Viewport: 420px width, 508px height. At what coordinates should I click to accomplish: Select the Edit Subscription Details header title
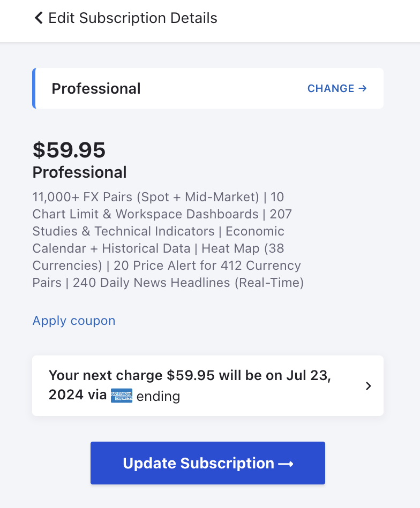[133, 18]
